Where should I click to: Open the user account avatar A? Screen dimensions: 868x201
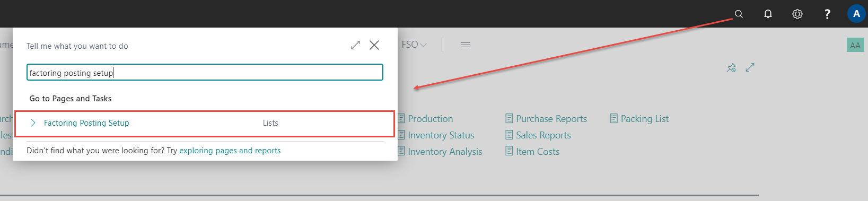coord(856,14)
